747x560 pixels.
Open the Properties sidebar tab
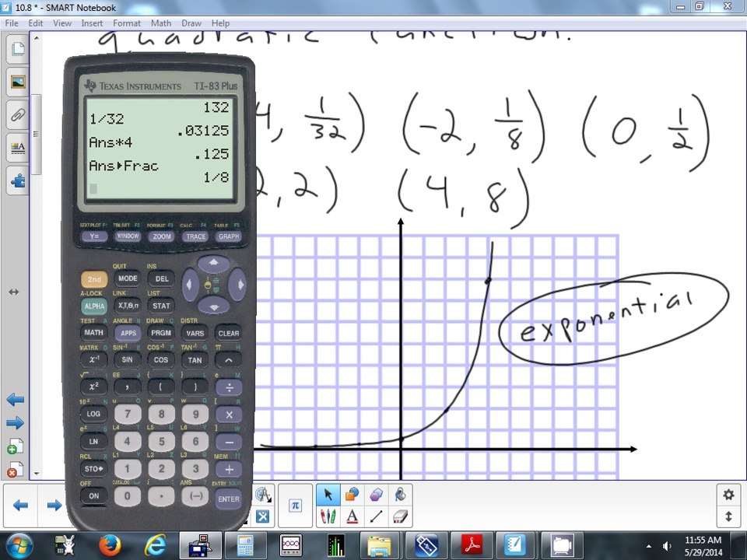[x=18, y=148]
